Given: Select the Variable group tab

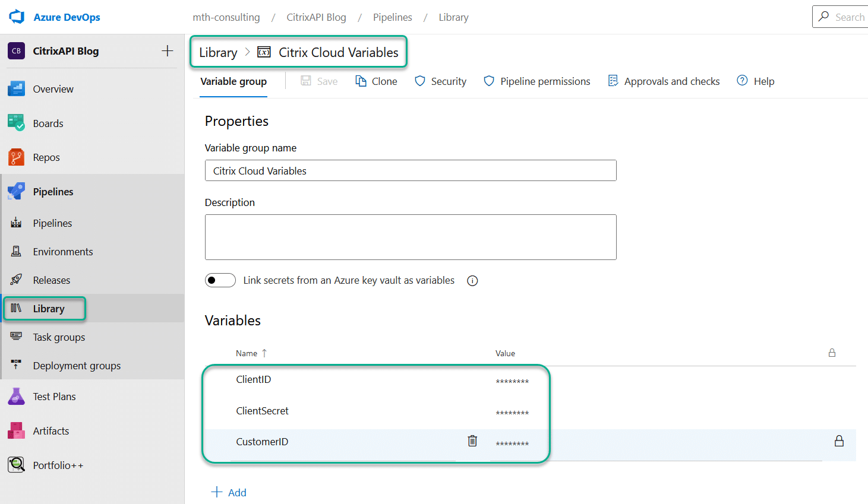Looking at the screenshot, I should click(233, 81).
